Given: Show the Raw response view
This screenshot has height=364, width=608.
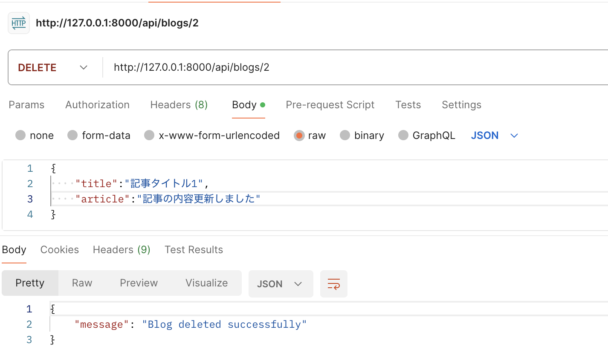Looking at the screenshot, I should pyautogui.click(x=82, y=283).
